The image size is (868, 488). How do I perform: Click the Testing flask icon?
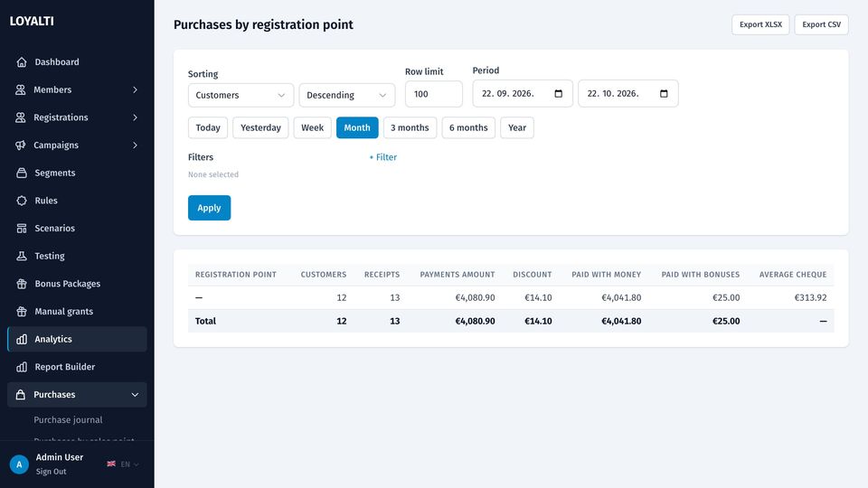pyautogui.click(x=22, y=256)
